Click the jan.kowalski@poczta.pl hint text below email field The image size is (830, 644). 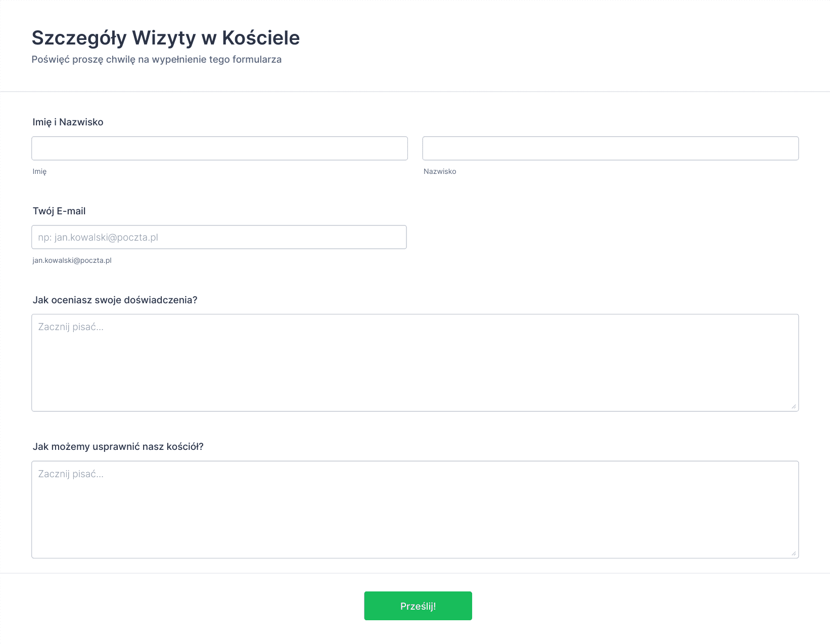point(72,260)
